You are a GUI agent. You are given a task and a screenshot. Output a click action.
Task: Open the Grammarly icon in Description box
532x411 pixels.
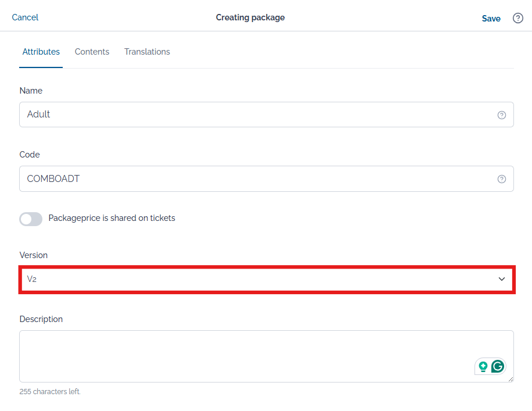coord(498,366)
